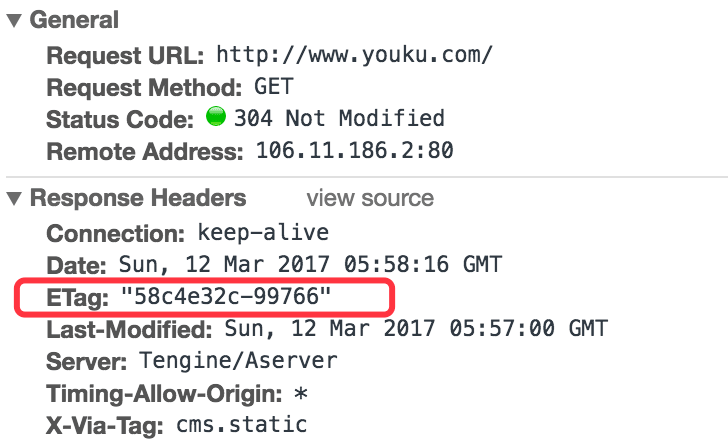Click the ETag value "58c4e32c-99766"
This screenshot has width=728, height=448.
tap(226, 296)
